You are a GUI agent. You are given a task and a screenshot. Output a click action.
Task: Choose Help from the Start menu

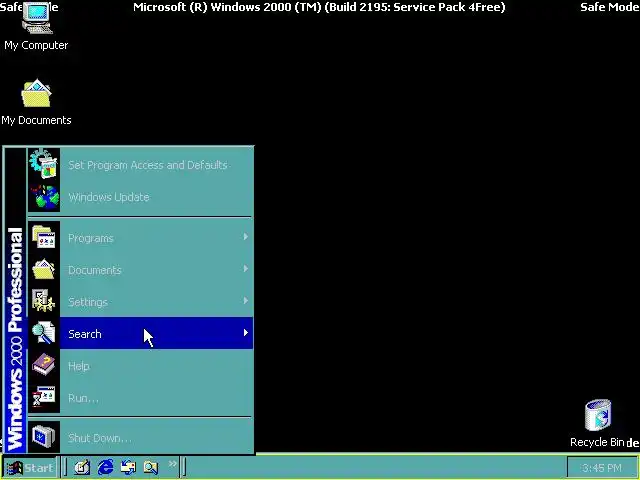(x=140, y=365)
